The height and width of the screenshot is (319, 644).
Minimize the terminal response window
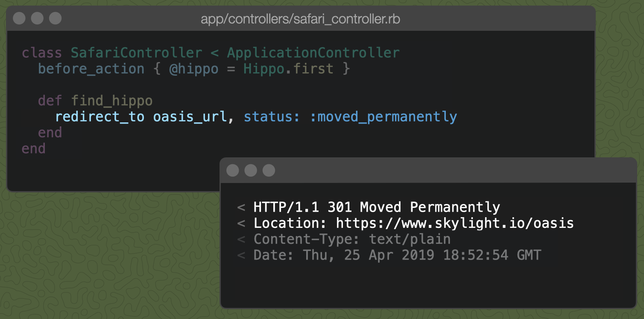click(x=251, y=170)
